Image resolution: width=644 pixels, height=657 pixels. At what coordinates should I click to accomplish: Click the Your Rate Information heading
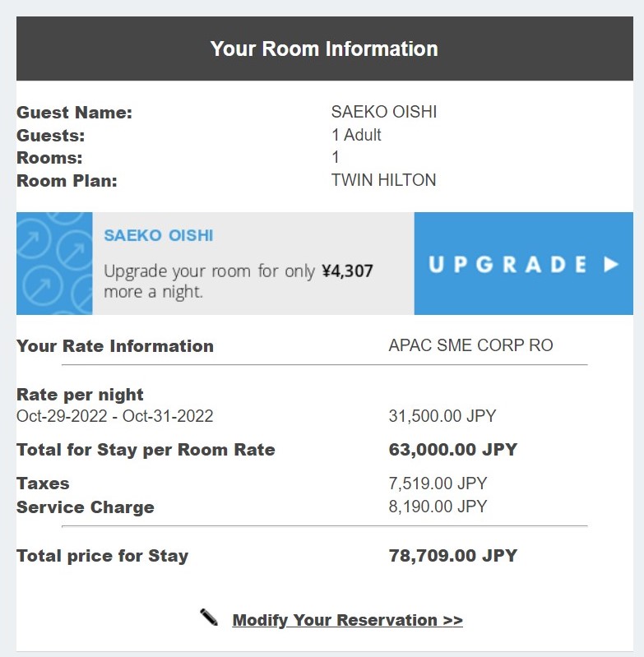click(115, 346)
